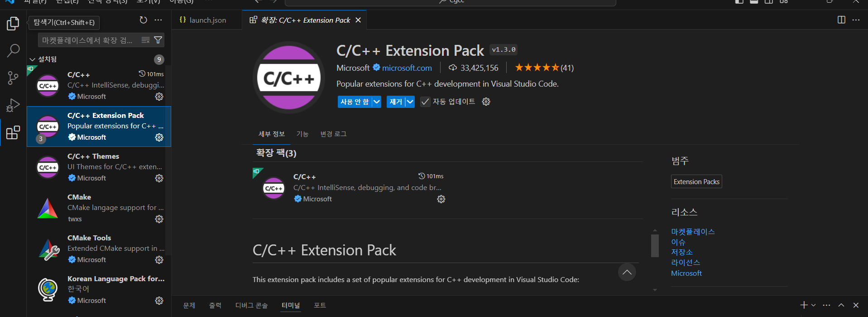
Task: Open the Marketplace resource link
Action: tap(693, 231)
